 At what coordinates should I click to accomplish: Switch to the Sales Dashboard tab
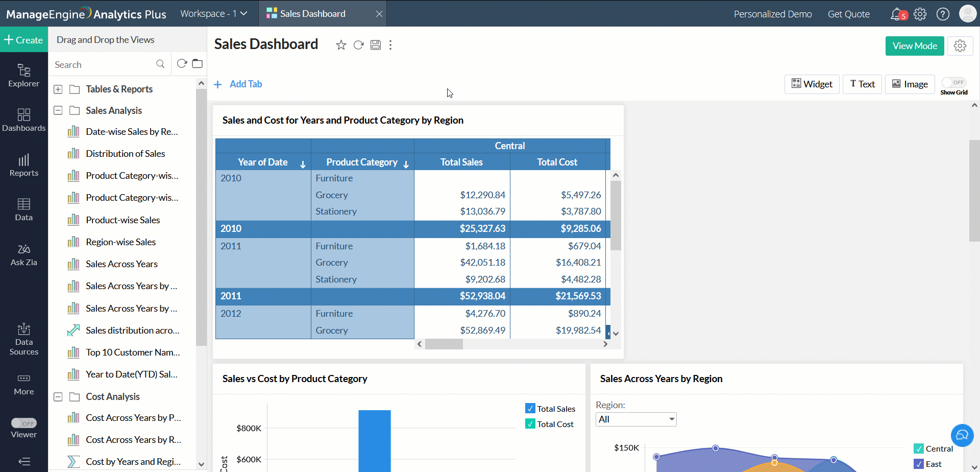(x=312, y=14)
